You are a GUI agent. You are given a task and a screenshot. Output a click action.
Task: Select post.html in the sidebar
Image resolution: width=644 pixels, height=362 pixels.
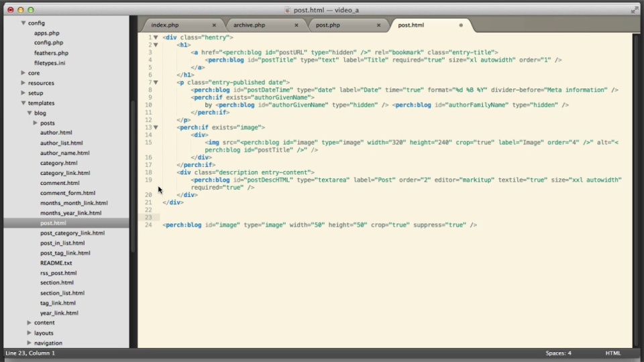(x=53, y=223)
